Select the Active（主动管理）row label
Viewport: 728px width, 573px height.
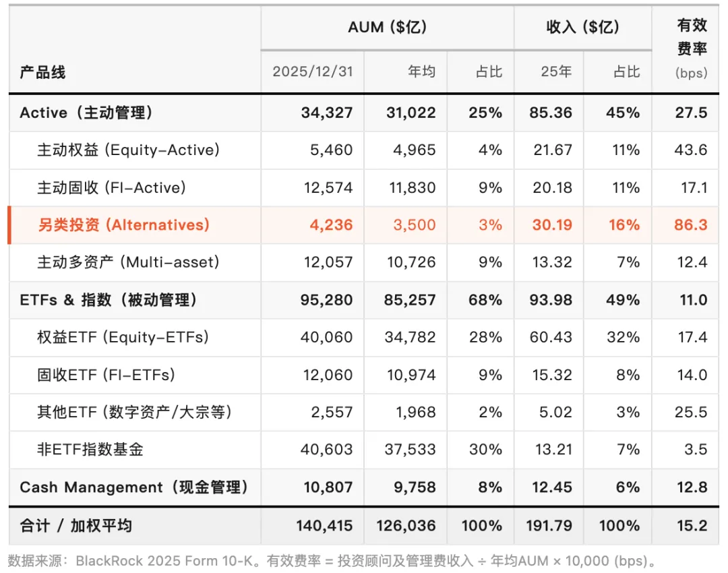(x=87, y=113)
